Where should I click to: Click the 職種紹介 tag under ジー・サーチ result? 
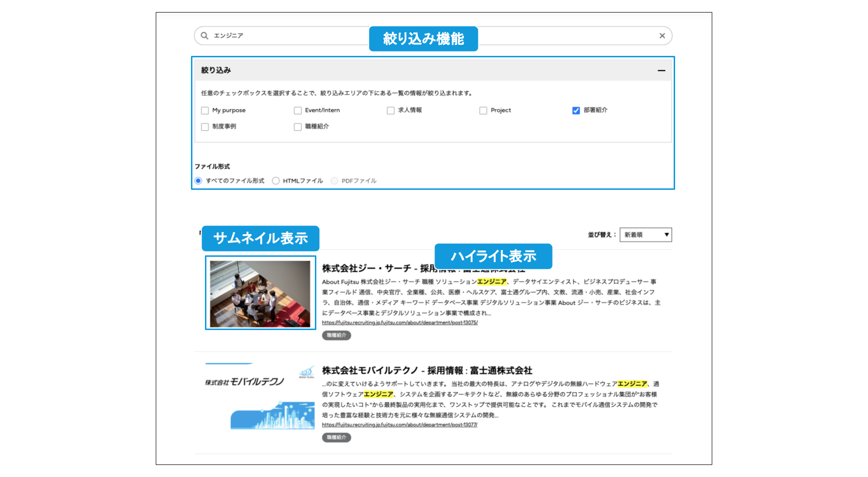(x=337, y=335)
